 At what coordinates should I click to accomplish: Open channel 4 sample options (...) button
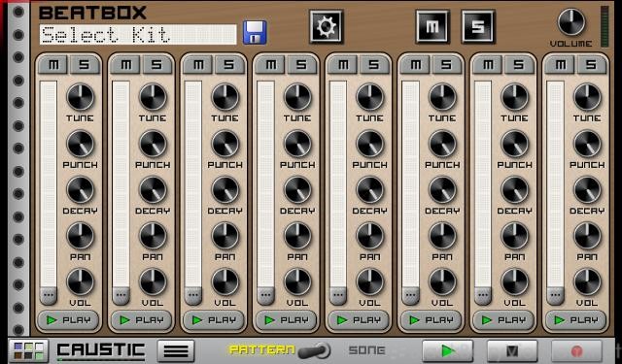(265, 295)
